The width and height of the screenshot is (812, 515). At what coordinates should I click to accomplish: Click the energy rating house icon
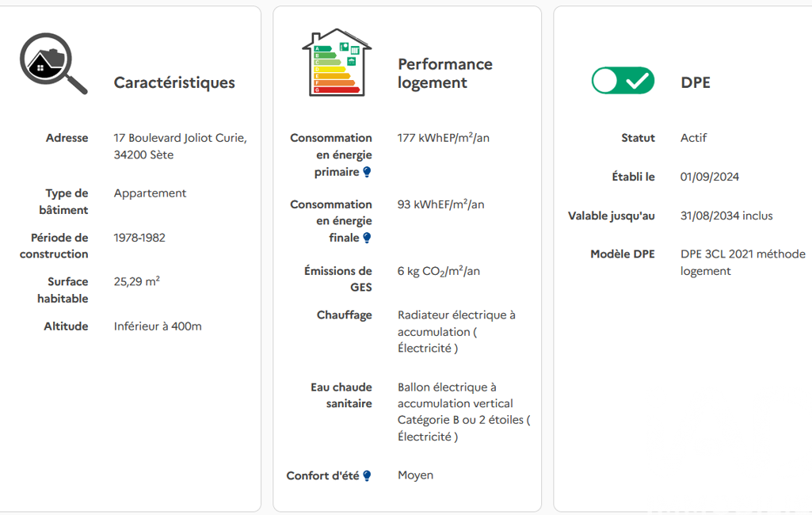click(336, 63)
